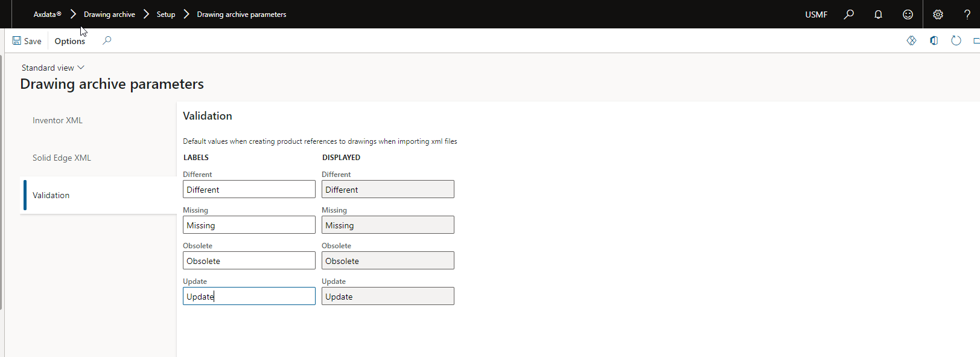
Task: Click the Update label input field
Action: click(249, 296)
